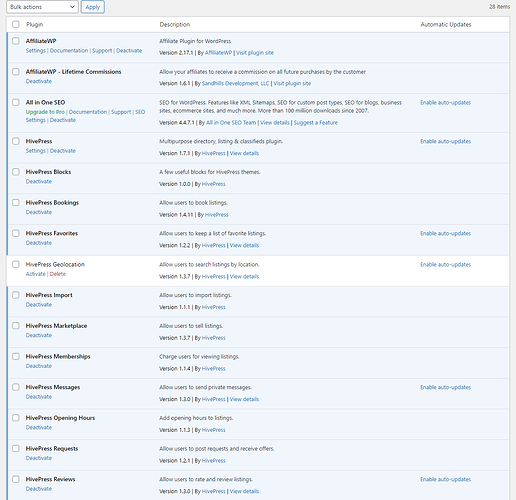516x500 pixels.
Task: Check the HivePress Favorites checkbox
Action: tap(16, 233)
